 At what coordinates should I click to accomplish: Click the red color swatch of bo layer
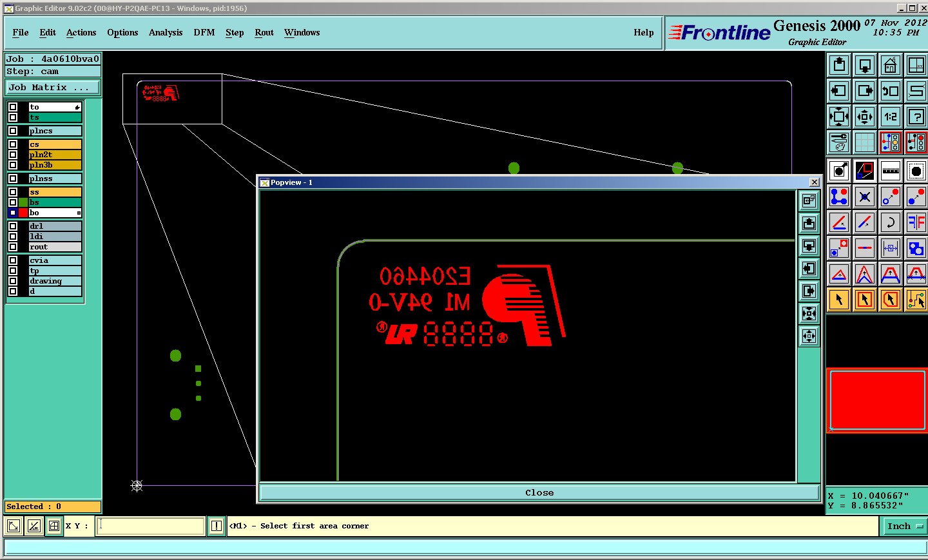pyautogui.click(x=23, y=213)
